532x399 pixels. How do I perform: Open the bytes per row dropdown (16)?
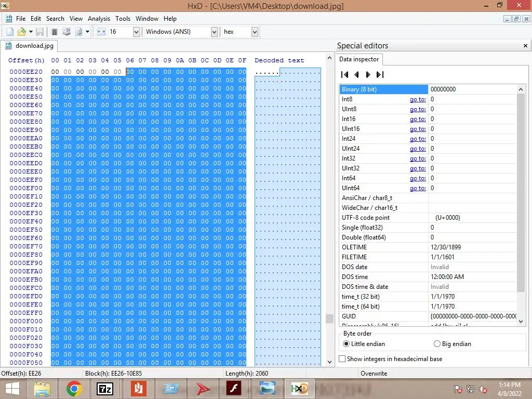click(x=136, y=32)
